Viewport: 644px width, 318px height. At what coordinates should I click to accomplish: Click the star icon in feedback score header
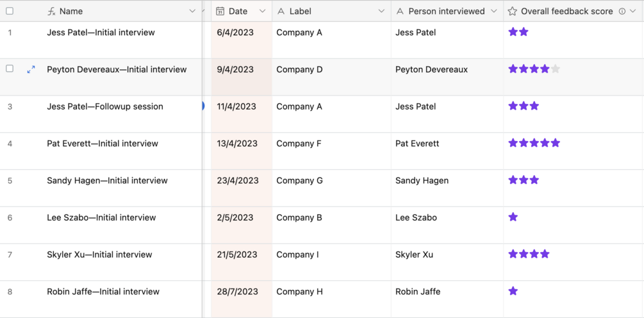click(513, 12)
